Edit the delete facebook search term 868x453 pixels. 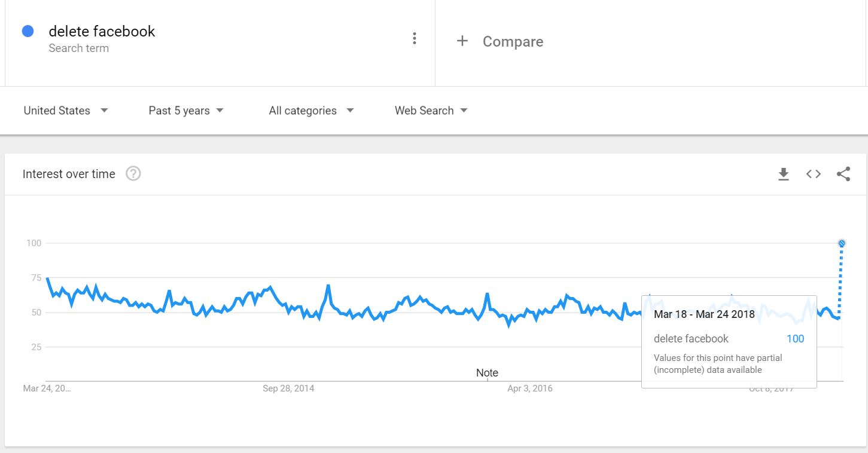point(102,32)
